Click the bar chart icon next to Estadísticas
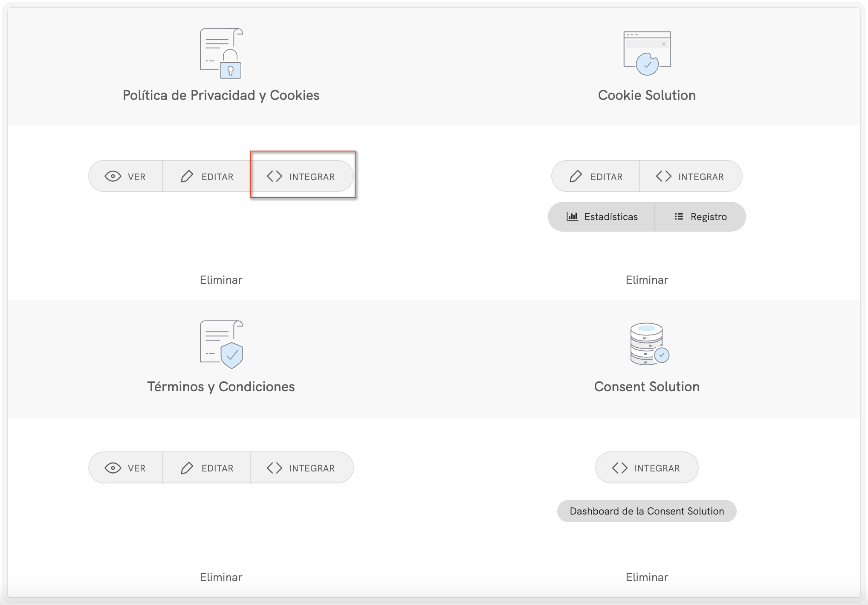The height and width of the screenshot is (605, 868). pos(573,216)
